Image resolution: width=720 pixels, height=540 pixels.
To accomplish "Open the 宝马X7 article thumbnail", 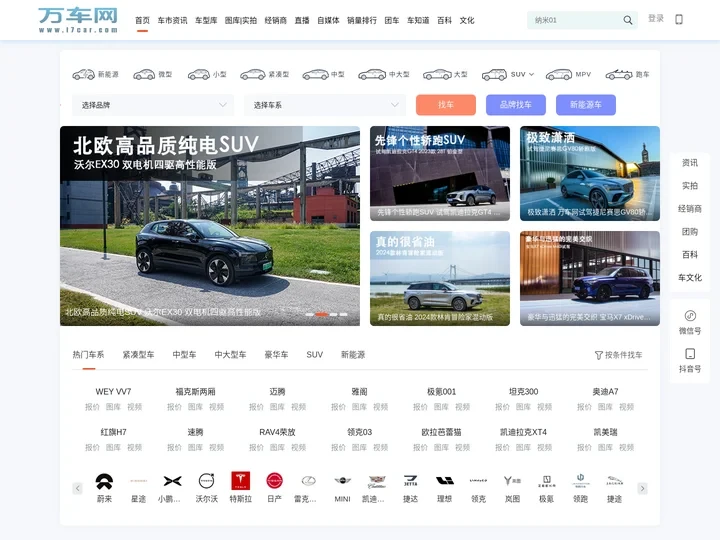I will (x=590, y=278).
